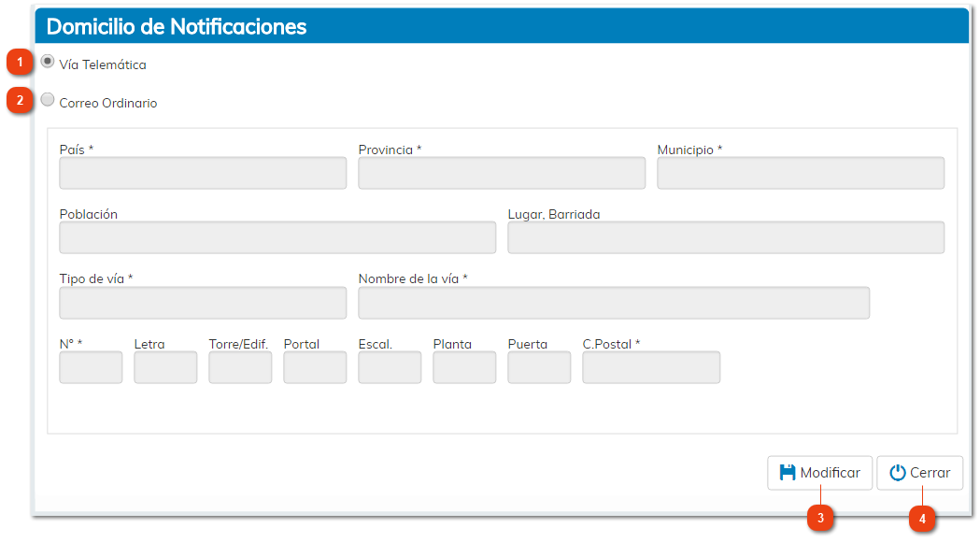The width and height of the screenshot is (980, 542).
Task: Click the Municipio input field
Action: (801, 173)
